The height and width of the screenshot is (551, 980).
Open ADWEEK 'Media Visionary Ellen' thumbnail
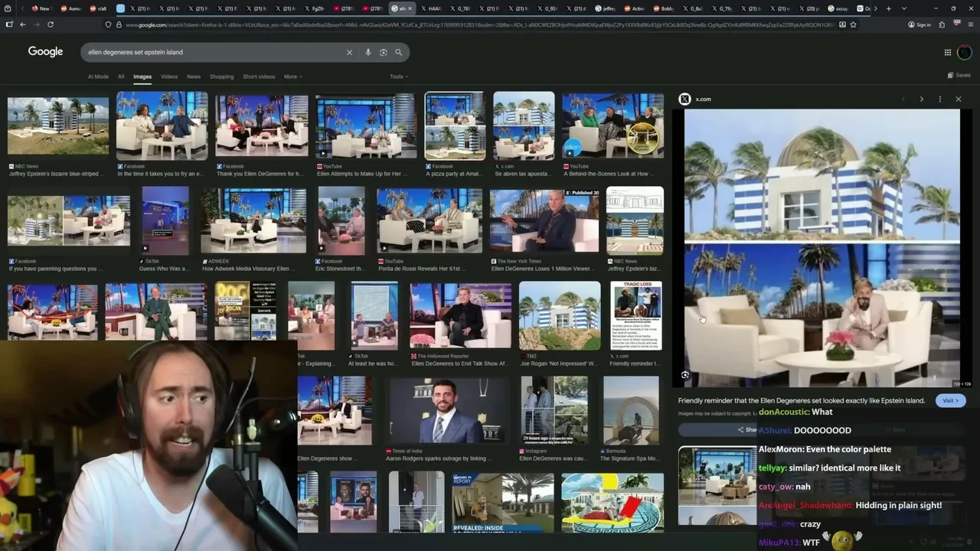pos(253,220)
